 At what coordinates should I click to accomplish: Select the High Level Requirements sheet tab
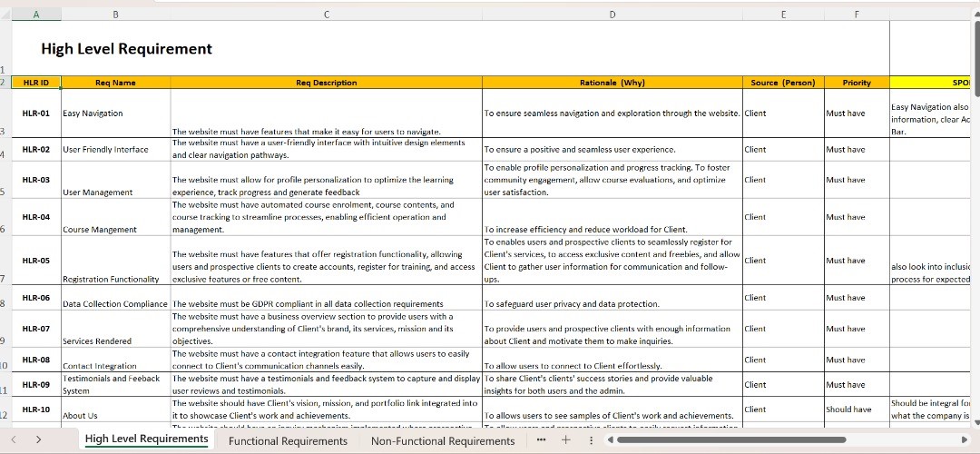(146, 439)
